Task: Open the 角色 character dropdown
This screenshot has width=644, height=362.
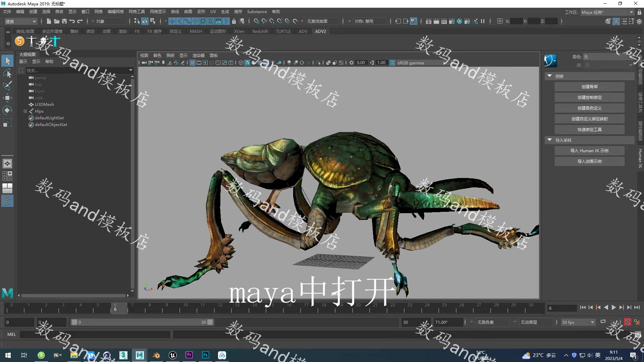Action: [608, 57]
